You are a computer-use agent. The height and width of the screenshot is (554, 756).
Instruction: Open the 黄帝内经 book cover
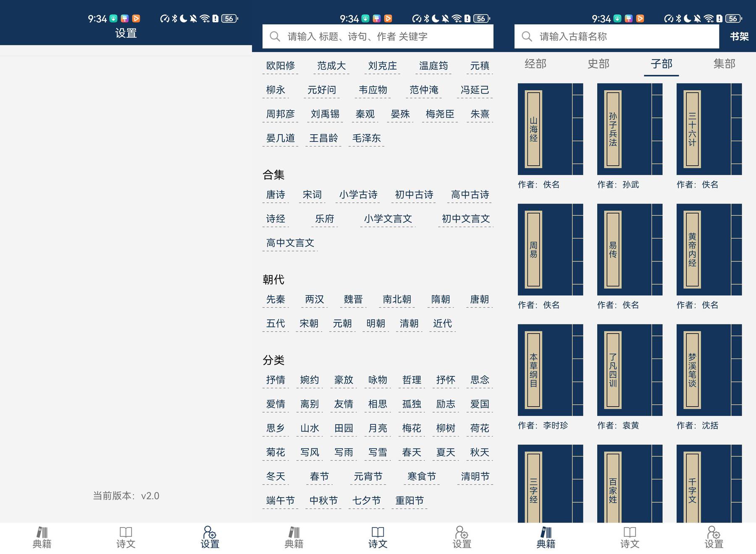(x=709, y=250)
